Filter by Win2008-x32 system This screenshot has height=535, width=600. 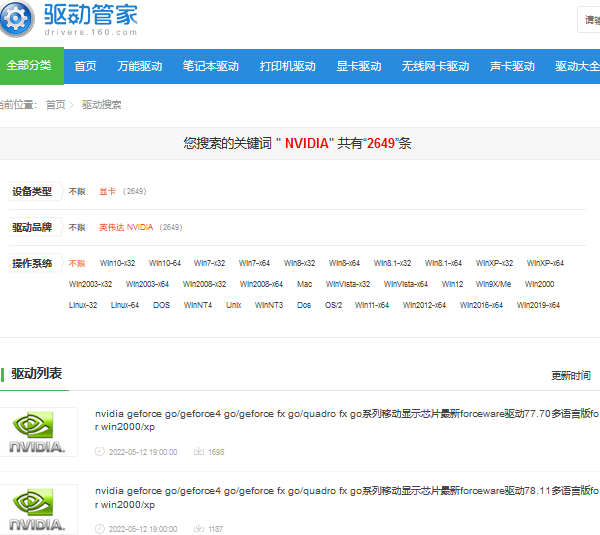coord(204,284)
